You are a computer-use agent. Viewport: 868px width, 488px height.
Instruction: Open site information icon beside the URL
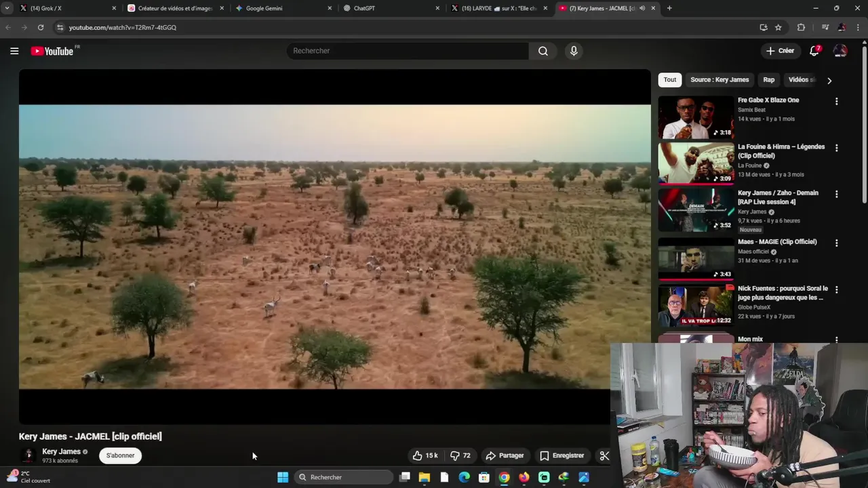pos(60,27)
